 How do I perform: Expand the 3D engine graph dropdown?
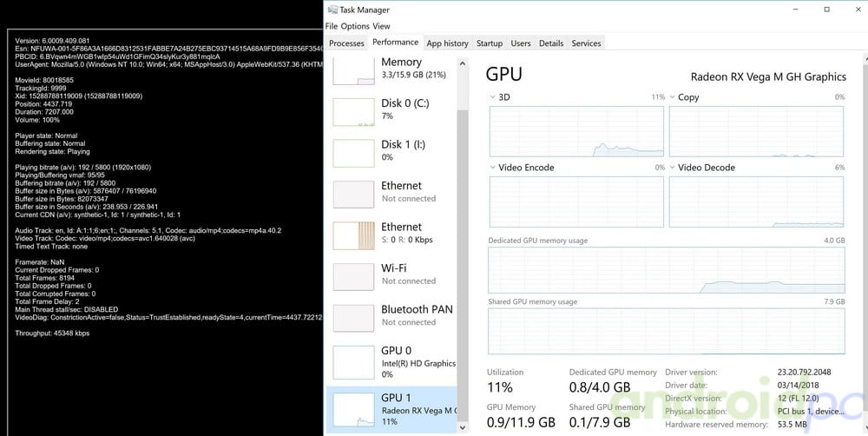tap(493, 97)
